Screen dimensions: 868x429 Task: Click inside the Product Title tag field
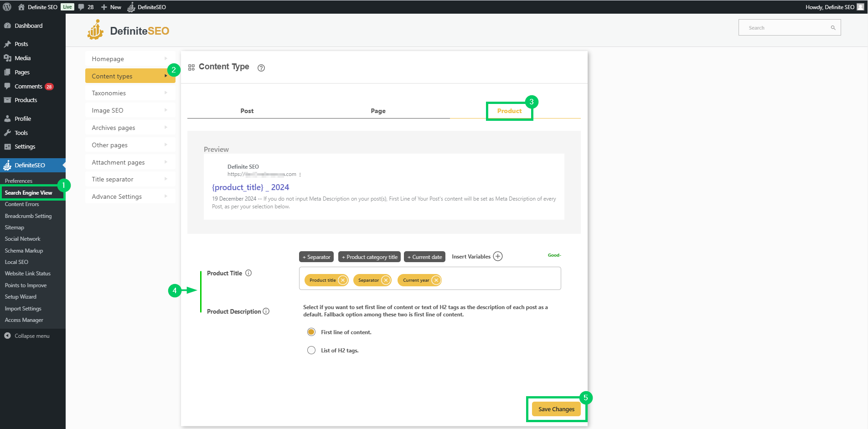point(430,278)
